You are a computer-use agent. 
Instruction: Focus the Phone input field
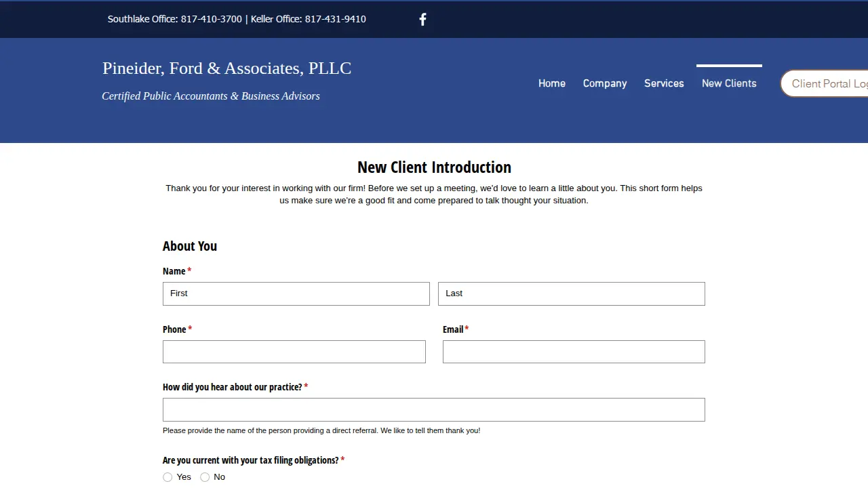click(x=294, y=352)
